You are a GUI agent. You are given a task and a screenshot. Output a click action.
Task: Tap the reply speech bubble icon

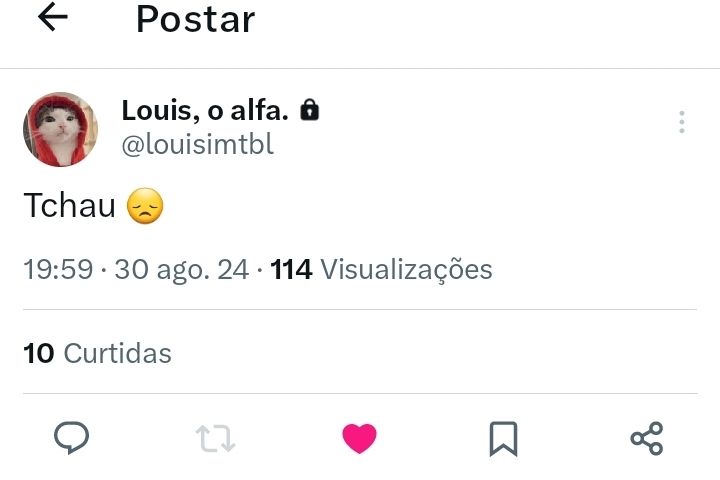tap(72, 438)
